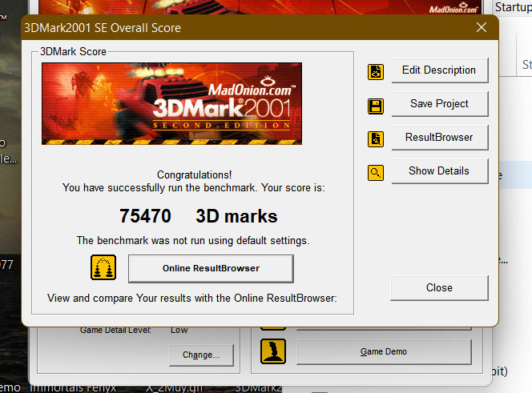
Task: Click the Congratulations! message text
Action: point(194,175)
